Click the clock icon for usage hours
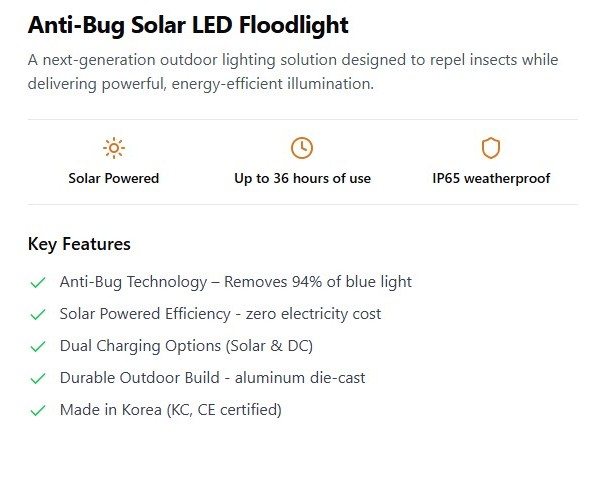 click(x=302, y=149)
